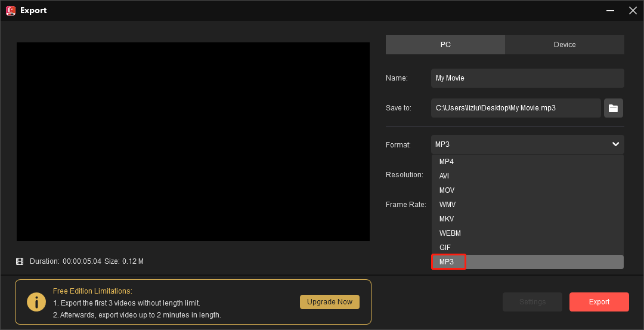The image size is (644, 330).
Task: Choose WEBM from the format list
Action: tap(527, 233)
